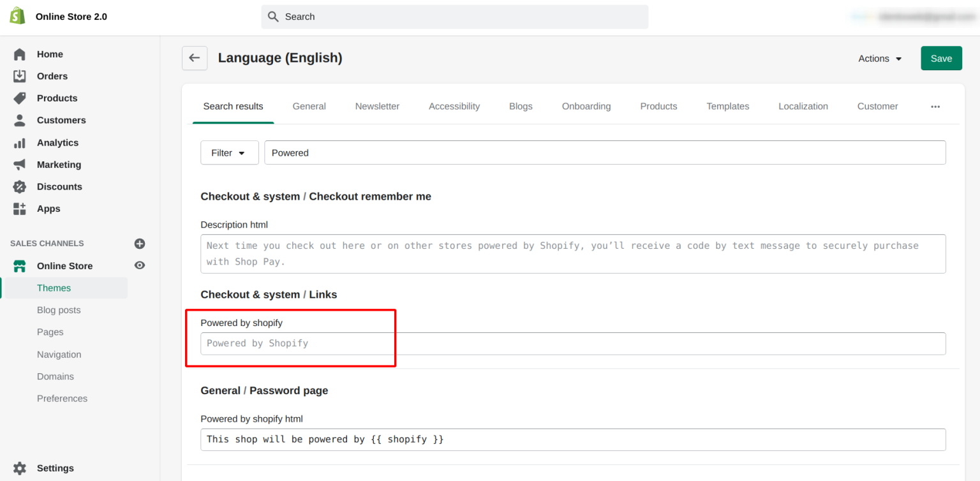
Task: Click the Shopify logo icon
Action: click(x=18, y=17)
